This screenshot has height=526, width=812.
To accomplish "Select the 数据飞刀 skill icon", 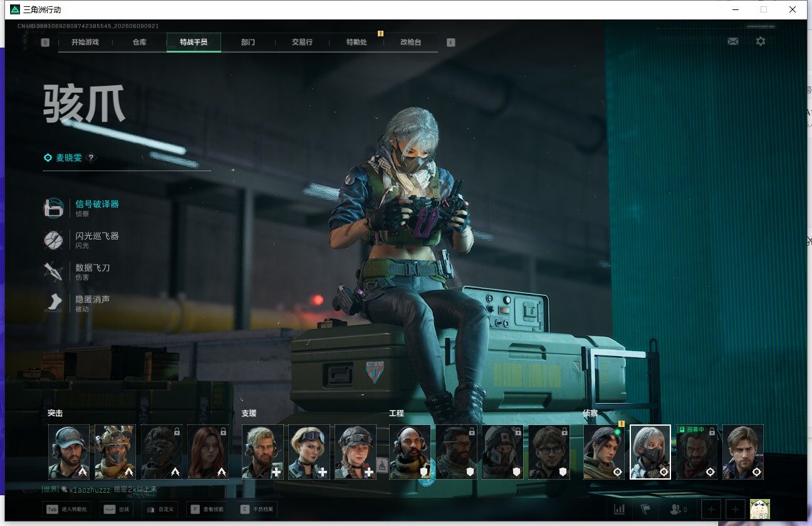I will [x=53, y=271].
